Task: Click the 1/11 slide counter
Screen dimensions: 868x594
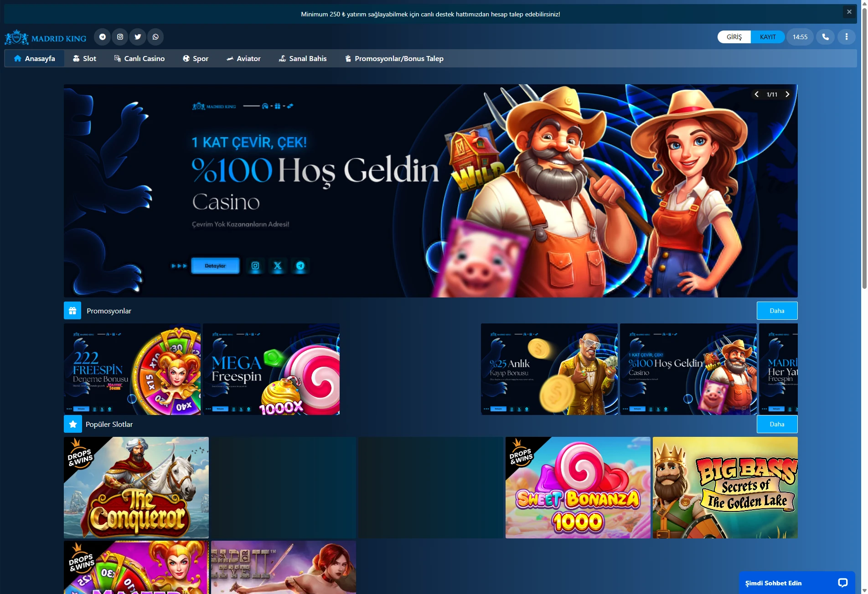Action: tap(772, 94)
